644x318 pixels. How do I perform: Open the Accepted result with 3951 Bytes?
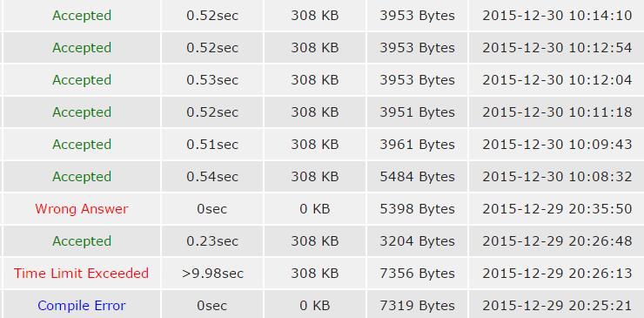pyautogui.click(x=82, y=112)
